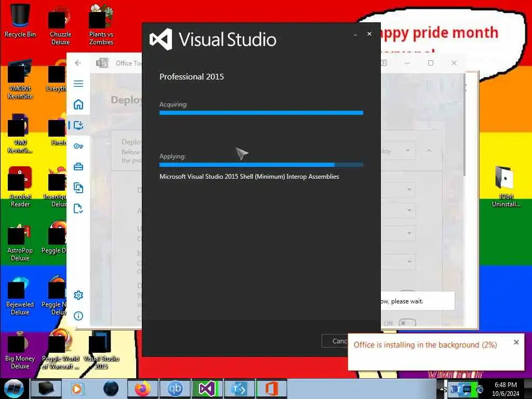Open the Recycle Bin desktop icon
532x399 pixels.
(x=20, y=21)
